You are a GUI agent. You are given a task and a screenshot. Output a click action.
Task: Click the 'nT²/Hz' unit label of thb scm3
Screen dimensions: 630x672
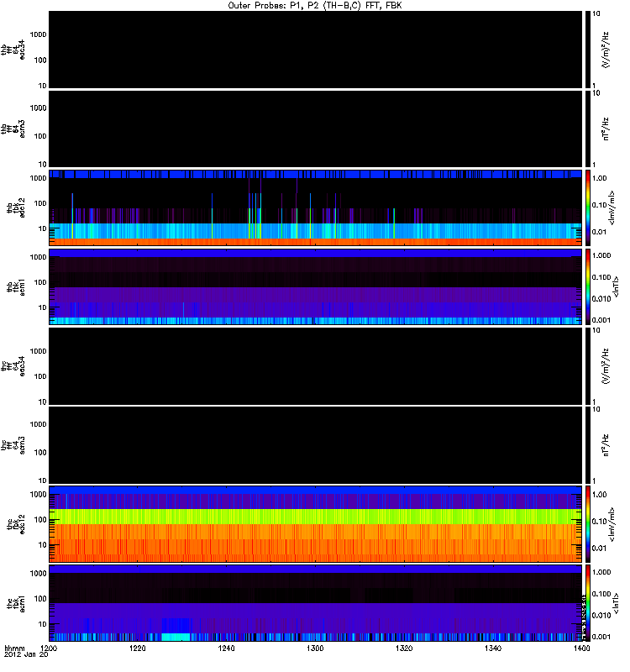(606, 129)
